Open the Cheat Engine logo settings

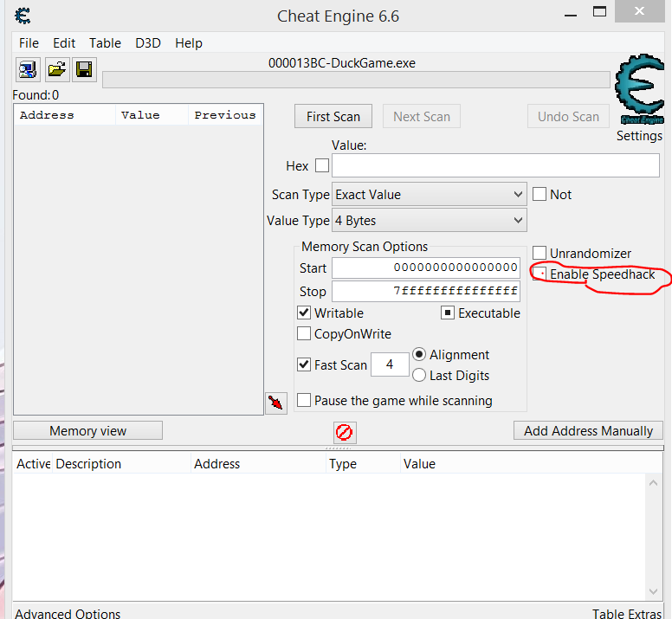(x=639, y=89)
